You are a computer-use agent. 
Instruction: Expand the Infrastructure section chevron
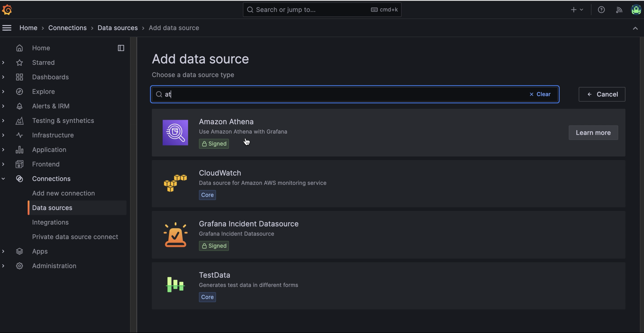[x=3, y=135]
